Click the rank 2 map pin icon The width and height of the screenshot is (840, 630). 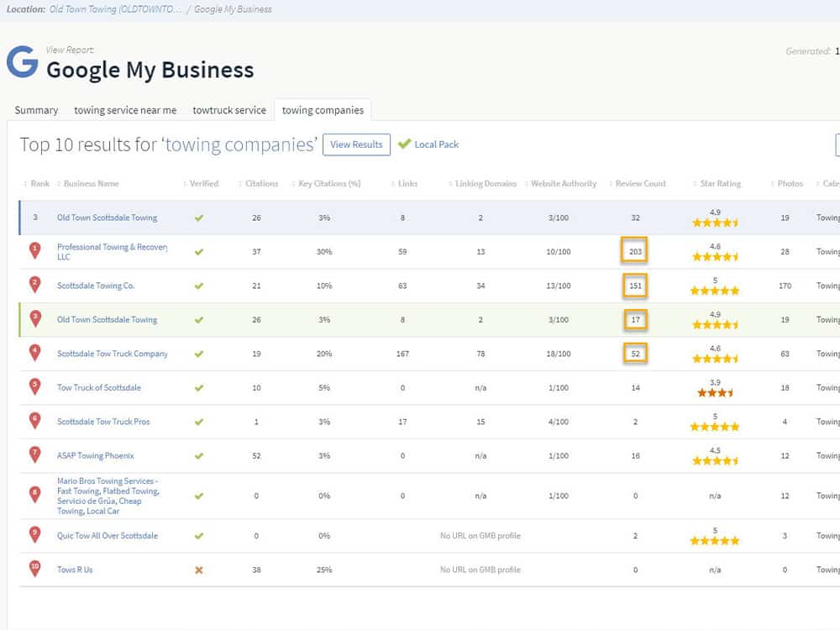34,285
